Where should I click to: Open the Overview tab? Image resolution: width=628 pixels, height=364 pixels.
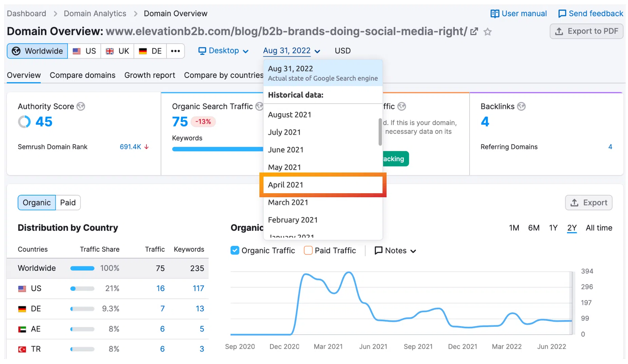pos(24,75)
